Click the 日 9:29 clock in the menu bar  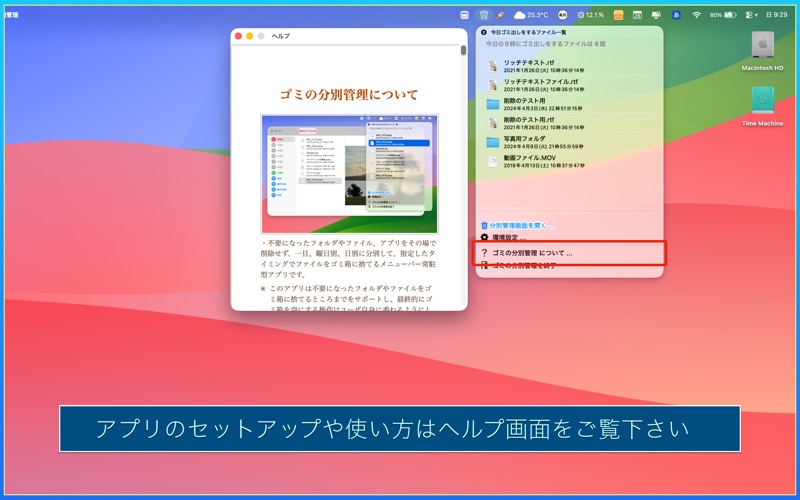click(777, 15)
